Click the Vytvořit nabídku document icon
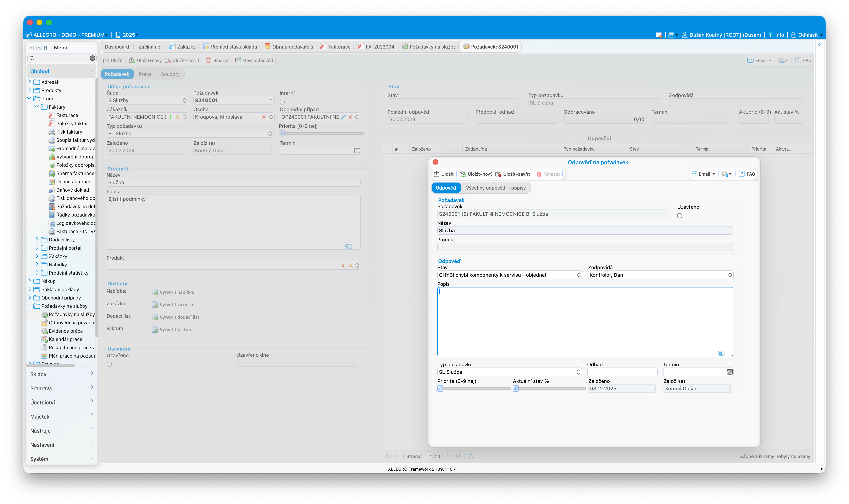Viewport: 849px width, 504px height. [155, 292]
